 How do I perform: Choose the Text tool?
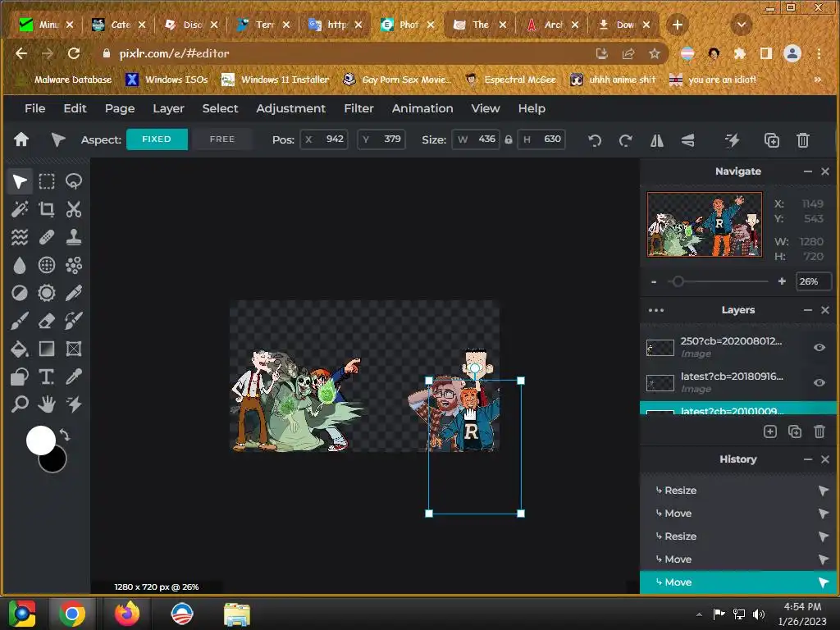click(x=47, y=377)
